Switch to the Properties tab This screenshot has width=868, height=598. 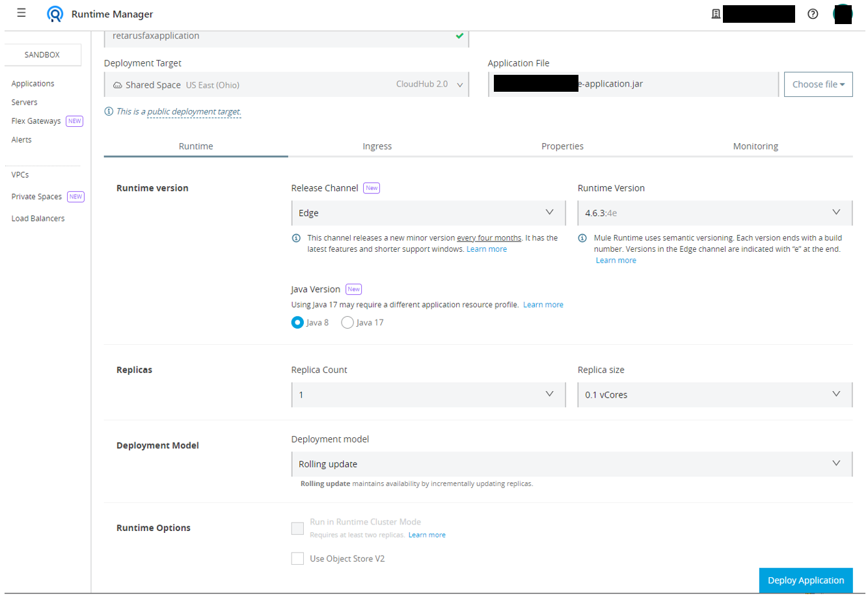(562, 146)
